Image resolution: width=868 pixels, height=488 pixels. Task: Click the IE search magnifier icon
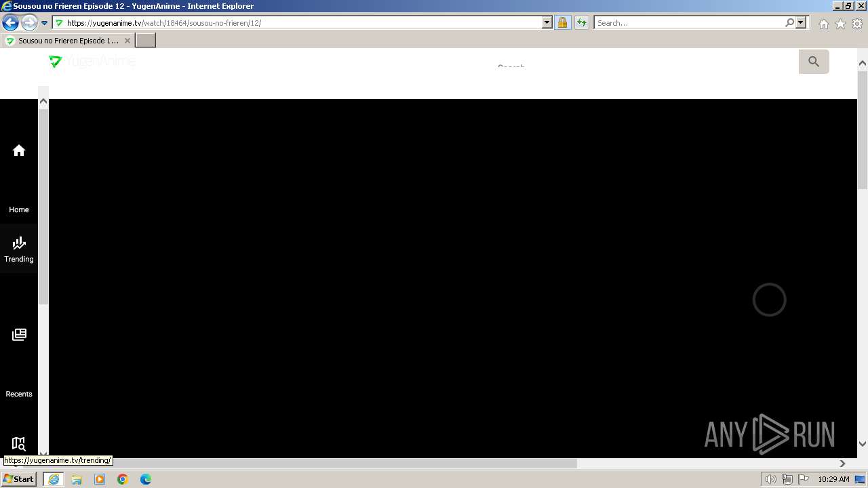point(789,22)
